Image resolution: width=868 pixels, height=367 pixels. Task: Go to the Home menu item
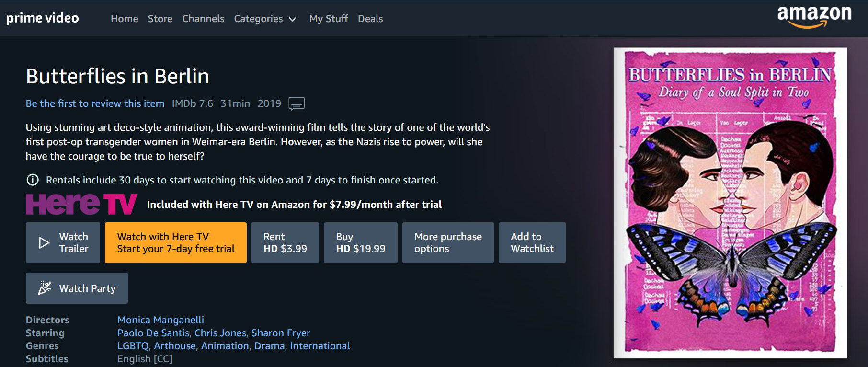(124, 19)
